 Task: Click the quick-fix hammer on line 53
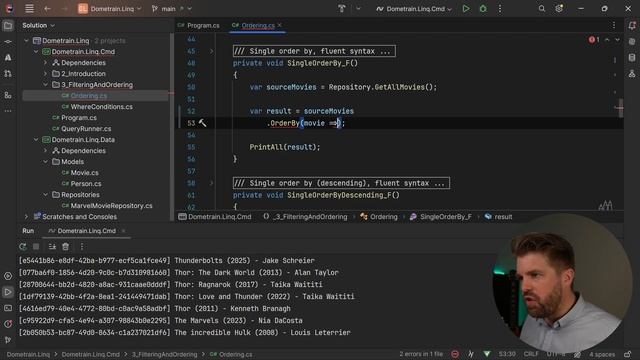[x=202, y=123]
